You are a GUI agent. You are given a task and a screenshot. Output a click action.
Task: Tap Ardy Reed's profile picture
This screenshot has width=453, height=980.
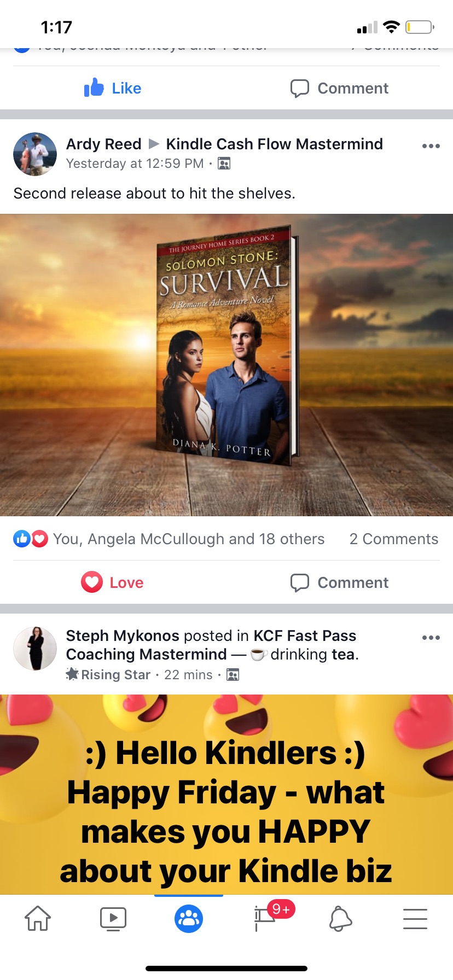point(35,154)
